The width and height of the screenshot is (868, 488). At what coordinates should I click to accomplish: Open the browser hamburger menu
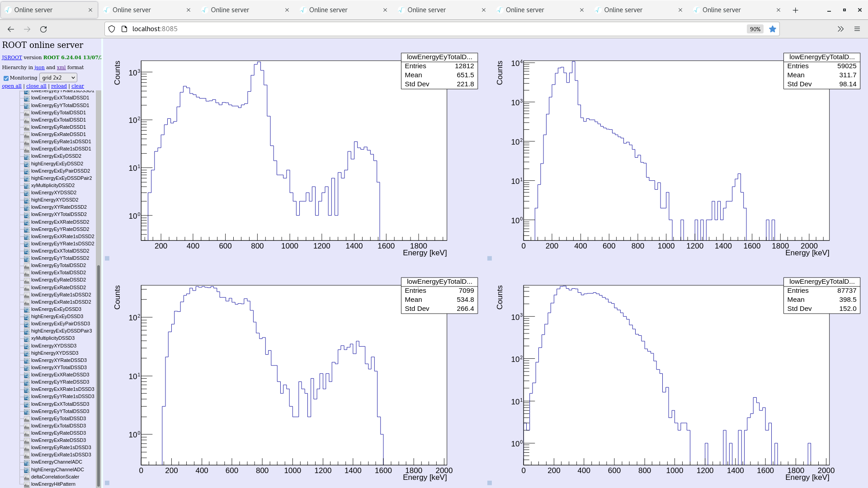click(x=857, y=28)
